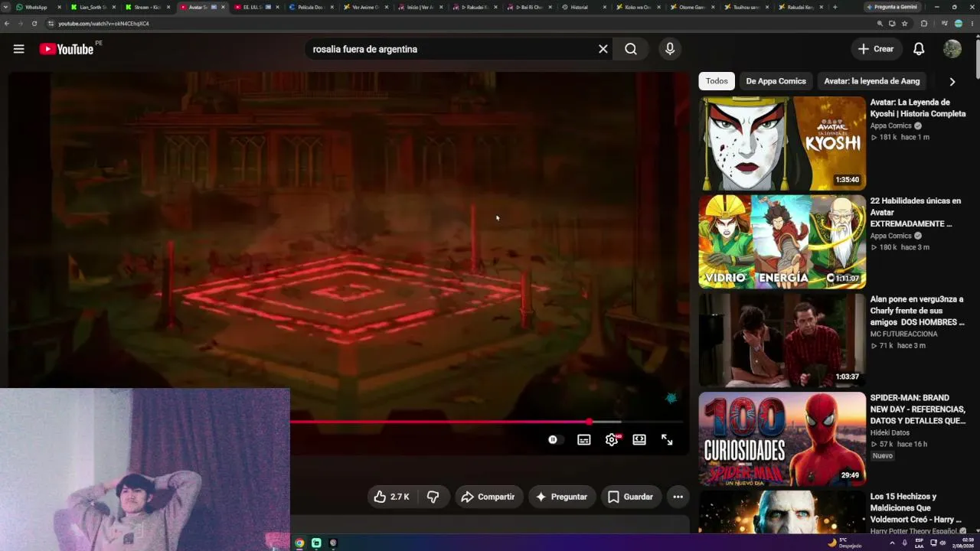Dislike the video
This screenshot has height=551, width=980.
pos(433,497)
